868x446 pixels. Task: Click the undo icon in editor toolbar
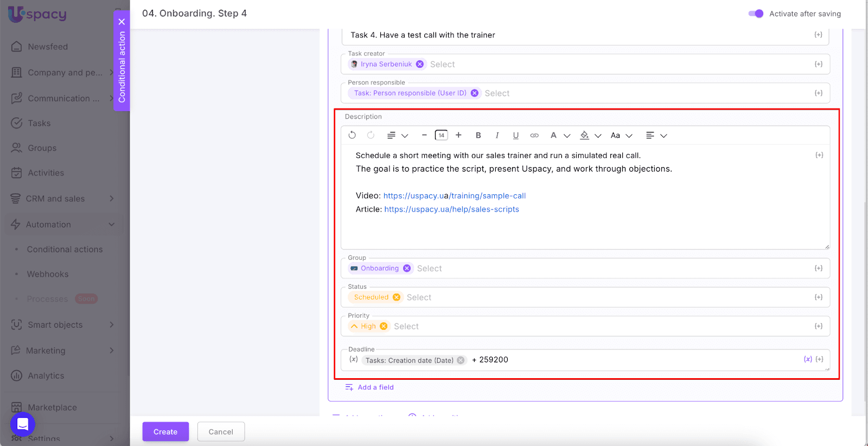[x=352, y=135]
